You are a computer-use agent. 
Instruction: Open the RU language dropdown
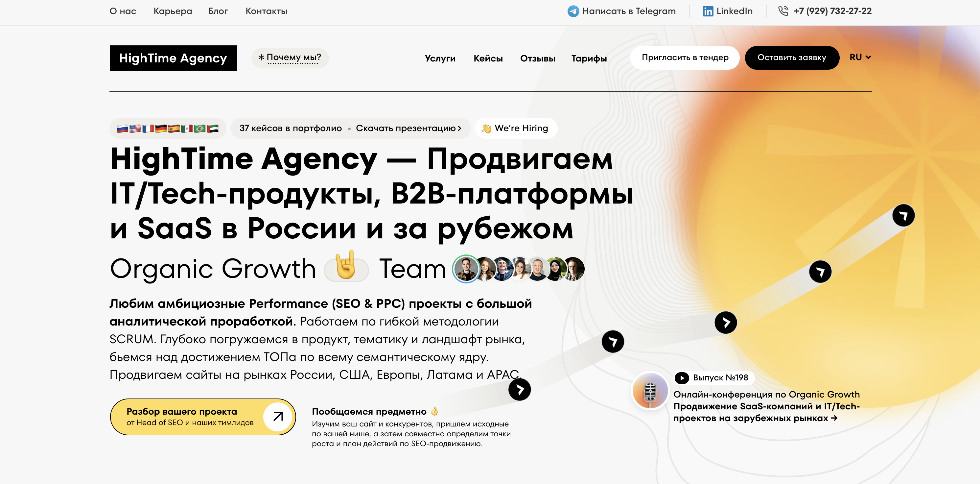point(860,58)
